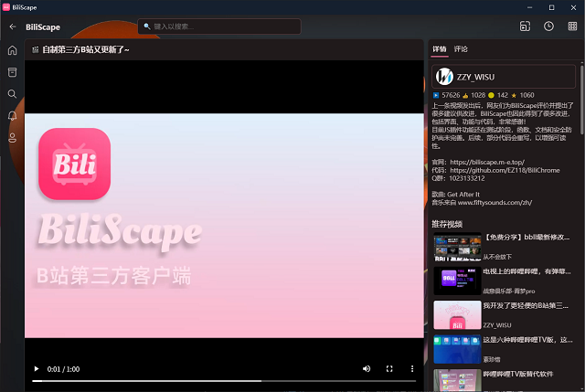Image resolution: width=585 pixels, height=392 pixels.
Task: Click the picture-in-picture icon in header
Action: tap(525, 26)
